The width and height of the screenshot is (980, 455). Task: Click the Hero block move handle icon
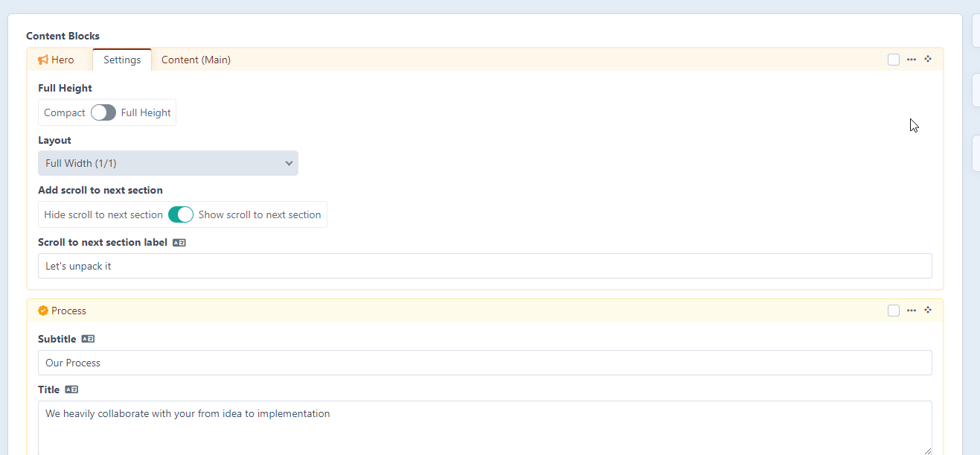click(927, 59)
